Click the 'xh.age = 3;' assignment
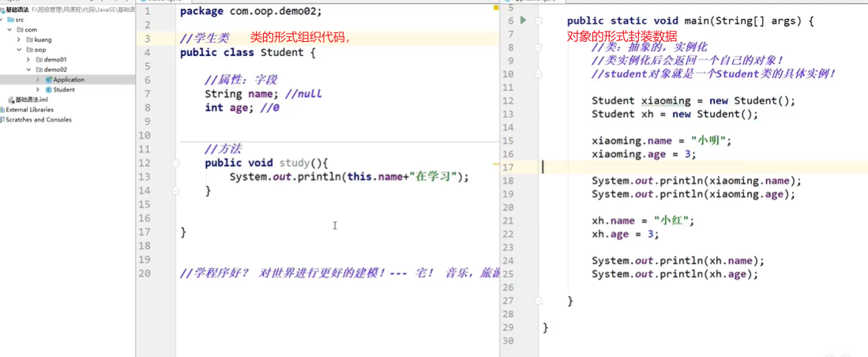This screenshot has width=868, height=357. point(626,234)
